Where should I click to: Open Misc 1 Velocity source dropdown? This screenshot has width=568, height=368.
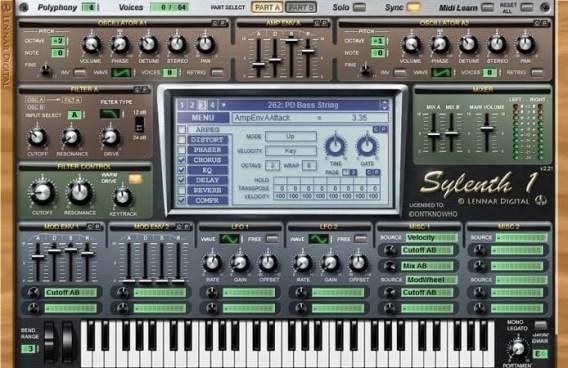click(x=431, y=238)
